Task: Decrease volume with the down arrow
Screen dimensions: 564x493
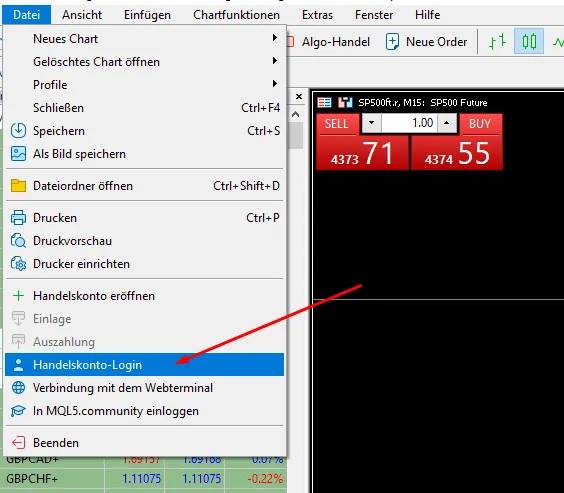Action: tap(372, 123)
